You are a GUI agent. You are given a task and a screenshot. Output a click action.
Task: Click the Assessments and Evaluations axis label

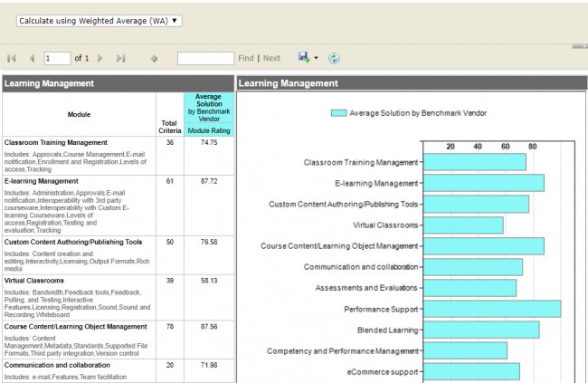pyautogui.click(x=366, y=288)
